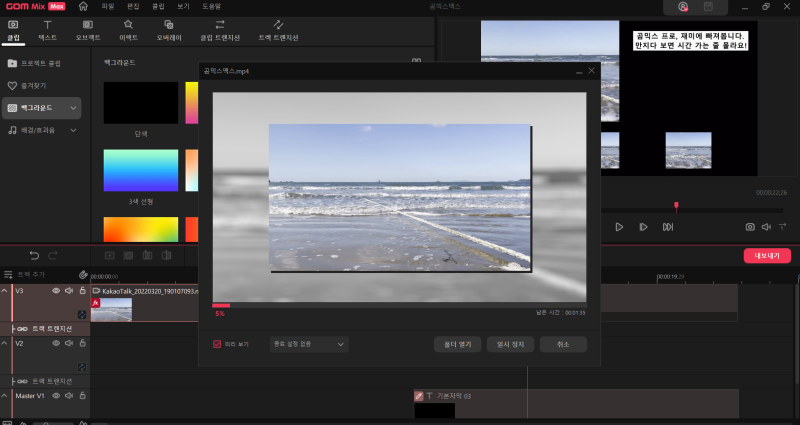Viewport: 800px width, 425px height.
Task: Click the preview next-frame button
Action: point(643,227)
